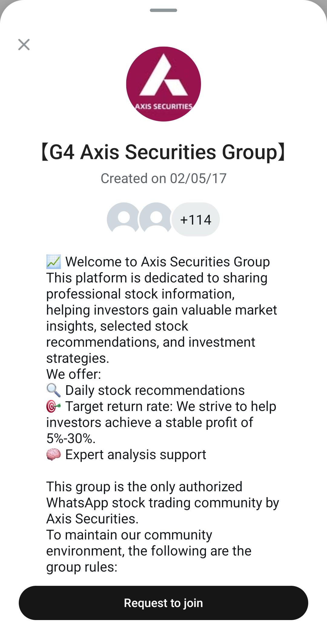The width and height of the screenshot is (327, 644).
Task: Tap the Welcome to Axis Securities Group line
Action: (x=167, y=262)
